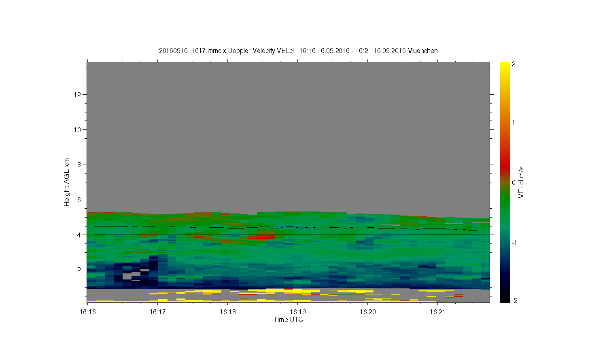Viewport: 607px width, 364px height.
Task: Click the 16:20 time tick label
Action: tap(367, 312)
